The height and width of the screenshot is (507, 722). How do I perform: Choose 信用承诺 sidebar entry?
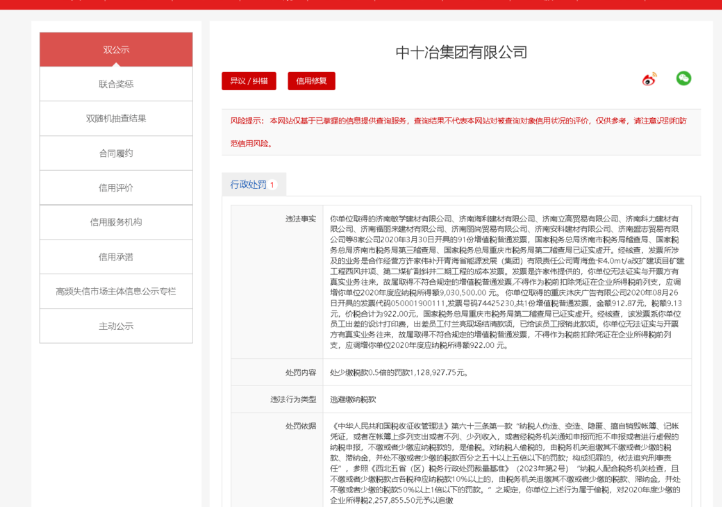(x=116, y=257)
